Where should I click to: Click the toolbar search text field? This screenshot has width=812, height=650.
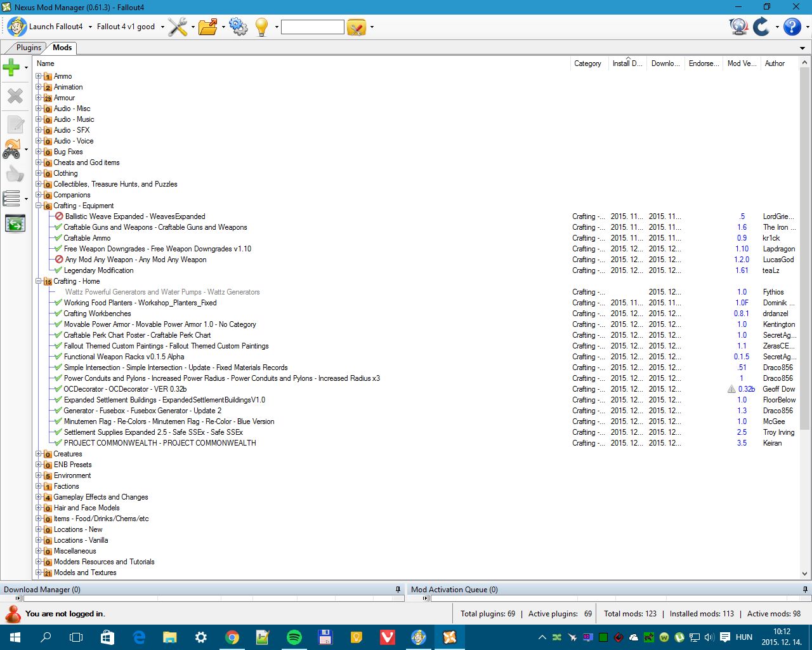pos(312,27)
